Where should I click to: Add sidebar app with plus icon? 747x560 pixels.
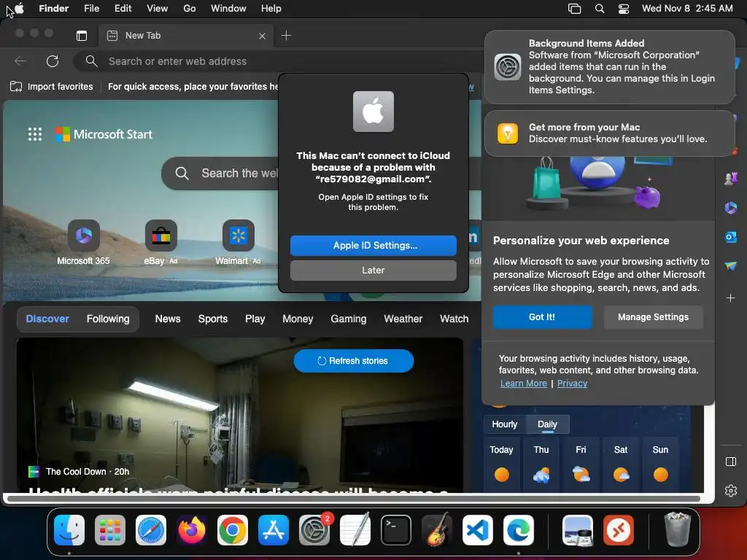click(x=730, y=298)
